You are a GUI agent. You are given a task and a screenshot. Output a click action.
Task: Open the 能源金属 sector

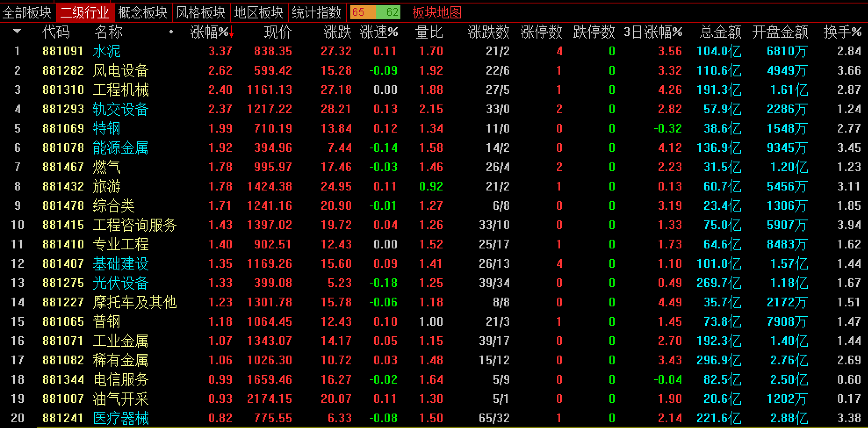click(x=121, y=148)
